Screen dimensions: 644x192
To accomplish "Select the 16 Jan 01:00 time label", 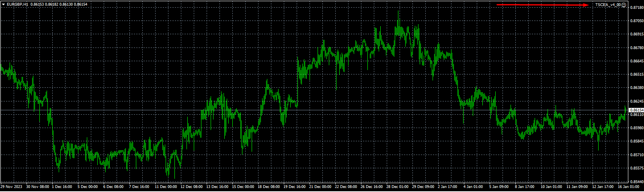I will [629, 187].
